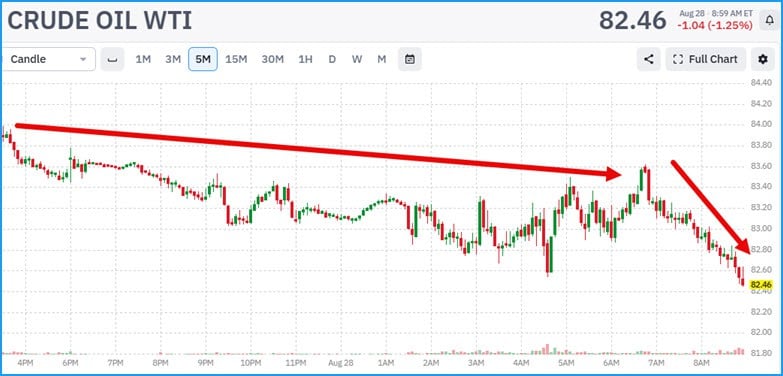Open the share chart icon

pyautogui.click(x=648, y=59)
